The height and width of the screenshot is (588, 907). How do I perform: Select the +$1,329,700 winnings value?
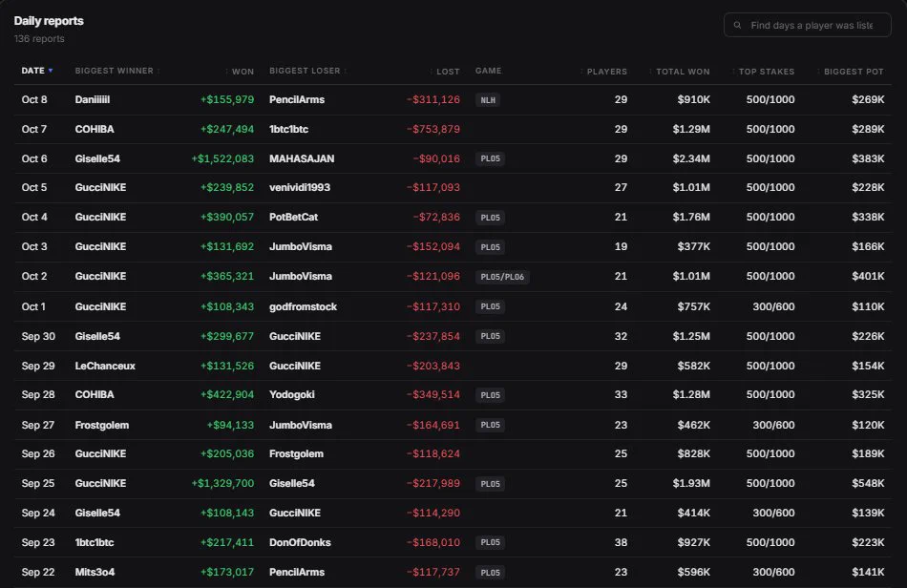[x=222, y=483]
